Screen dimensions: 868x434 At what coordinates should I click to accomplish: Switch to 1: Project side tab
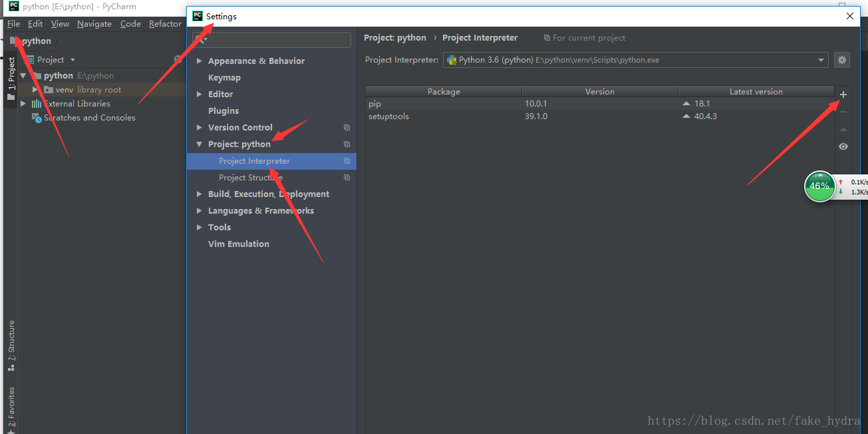11,79
